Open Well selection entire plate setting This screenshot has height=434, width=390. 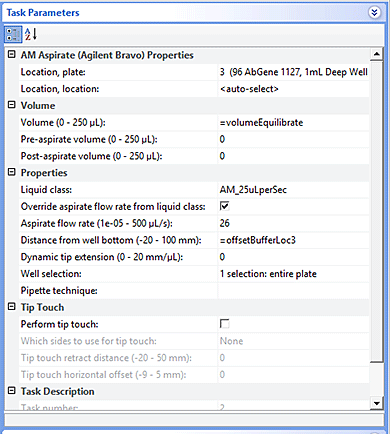[294, 274]
